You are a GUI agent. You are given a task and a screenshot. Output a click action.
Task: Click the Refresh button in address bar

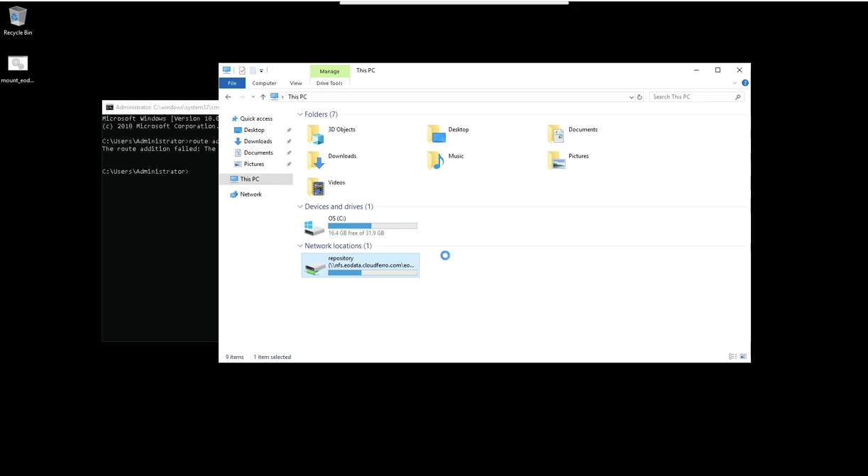[639, 97]
